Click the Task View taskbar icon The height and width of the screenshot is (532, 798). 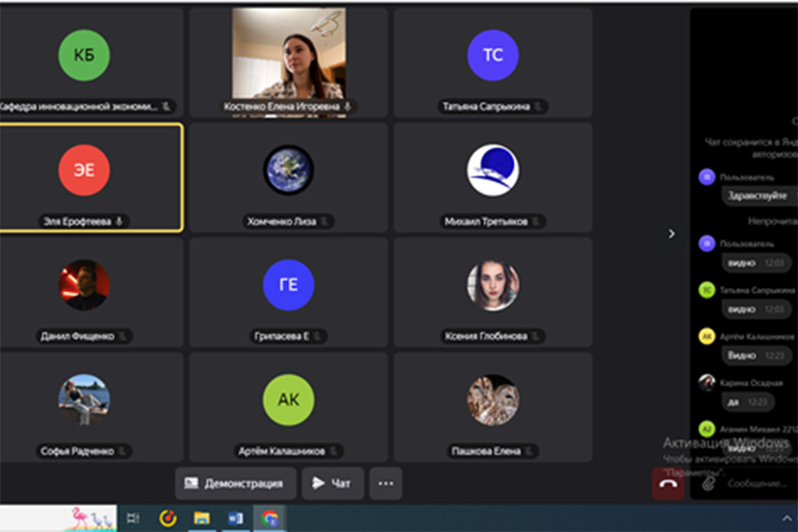[133, 518]
